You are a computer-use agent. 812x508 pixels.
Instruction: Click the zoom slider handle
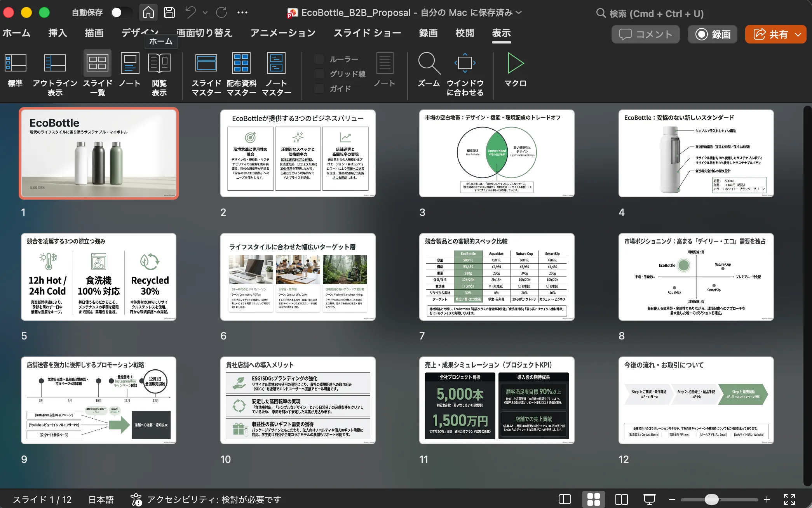(711, 499)
